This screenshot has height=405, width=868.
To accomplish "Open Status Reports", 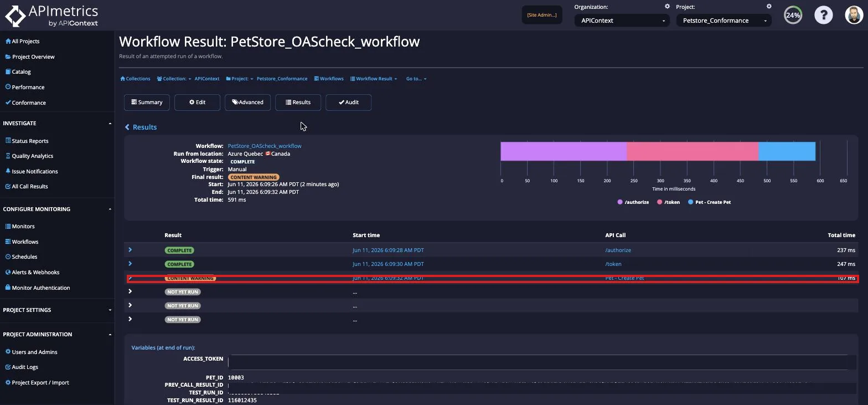I will [27, 141].
